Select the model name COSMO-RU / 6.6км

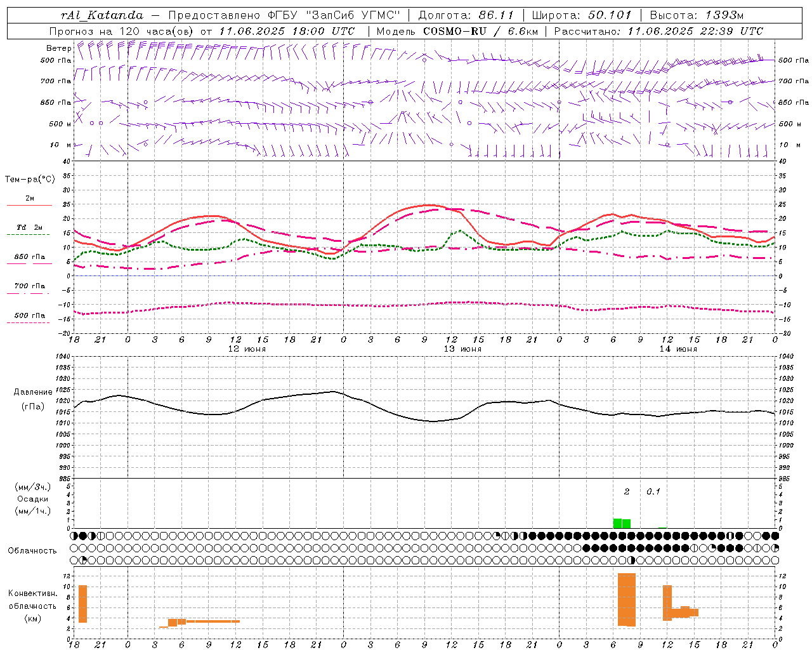pos(480,31)
